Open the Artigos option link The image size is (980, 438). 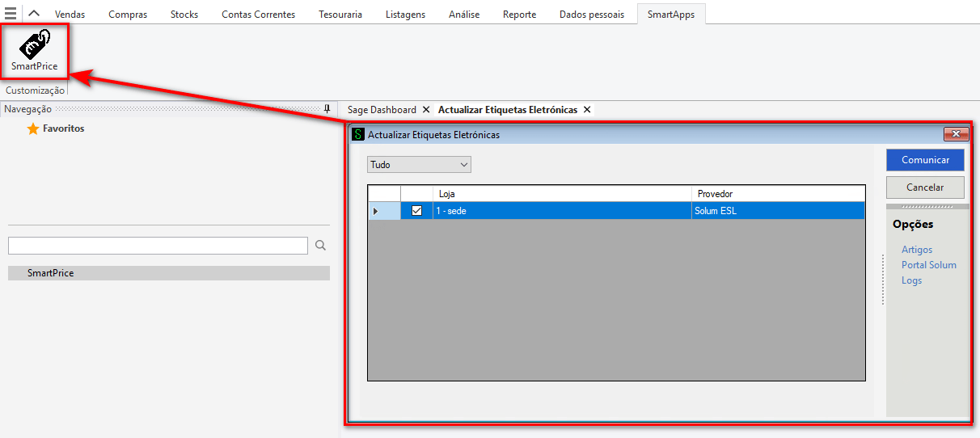tap(917, 250)
